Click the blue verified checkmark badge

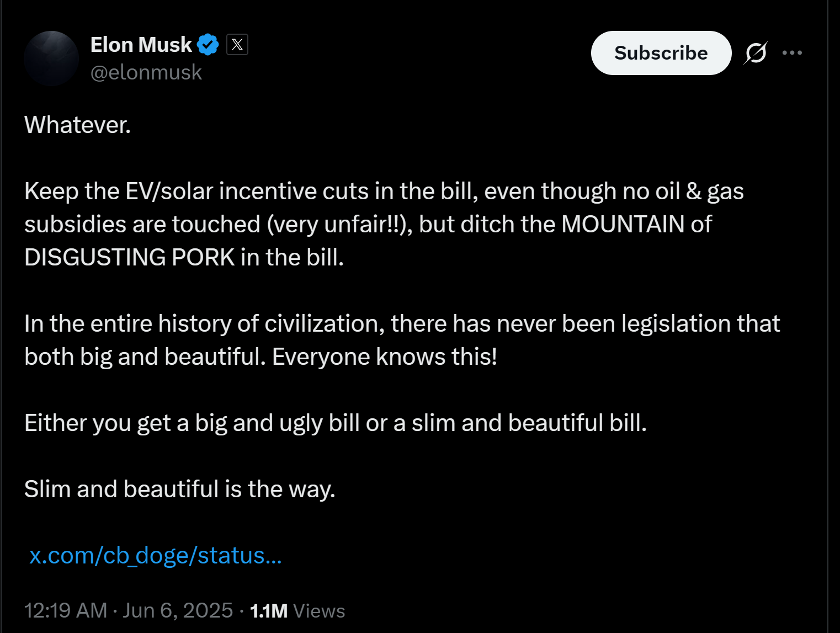(208, 45)
